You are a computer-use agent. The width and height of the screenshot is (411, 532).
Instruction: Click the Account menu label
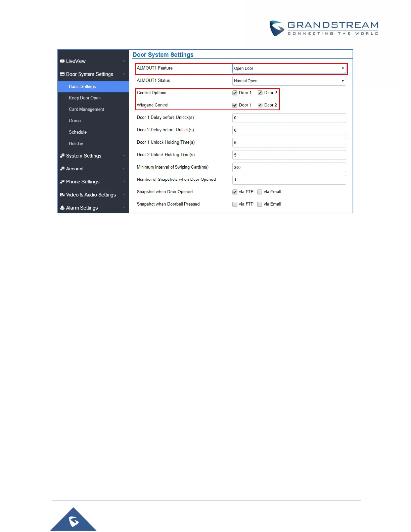(75, 169)
